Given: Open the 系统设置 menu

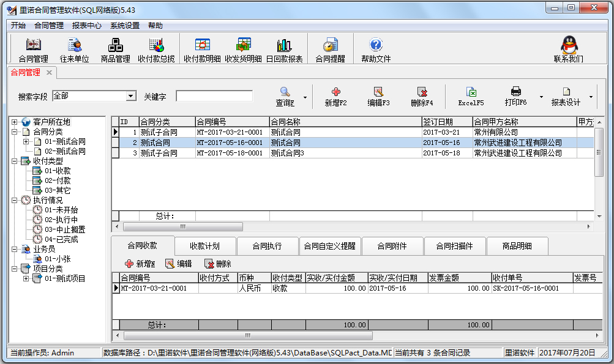Looking at the screenshot, I should coord(125,26).
